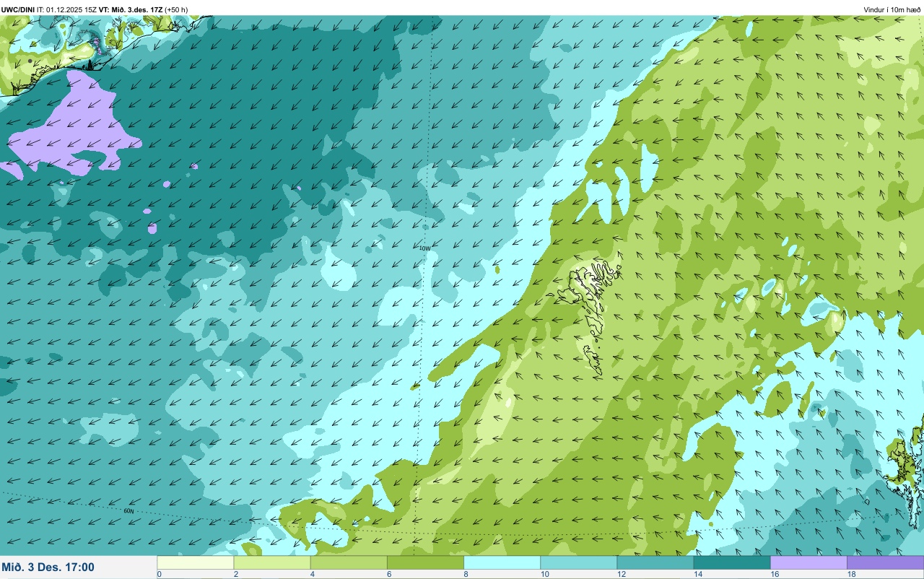Click the light yellow-green 2–4 legend swatch
This screenshot has height=579, width=924.
272,562
